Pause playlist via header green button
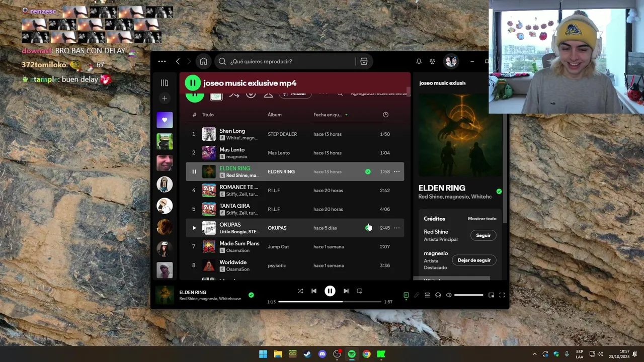The height and width of the screenshot is (362, 644). pos(193,83)
